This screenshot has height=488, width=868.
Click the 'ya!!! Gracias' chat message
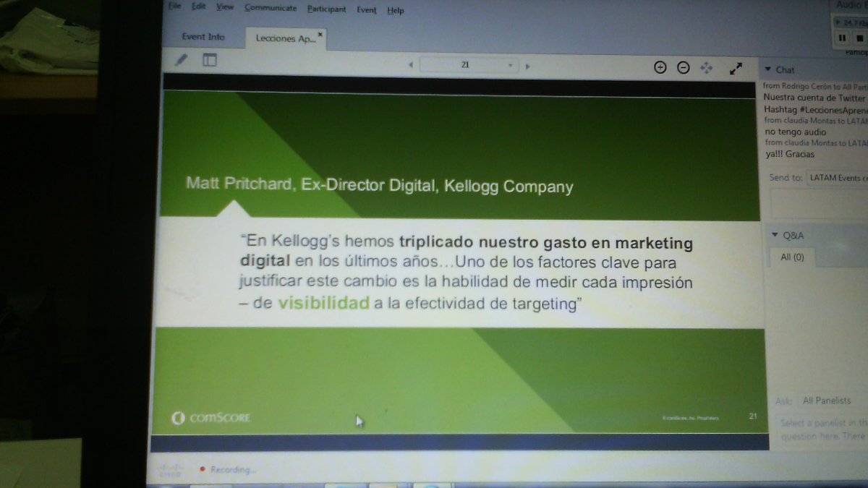pos(790,154)
